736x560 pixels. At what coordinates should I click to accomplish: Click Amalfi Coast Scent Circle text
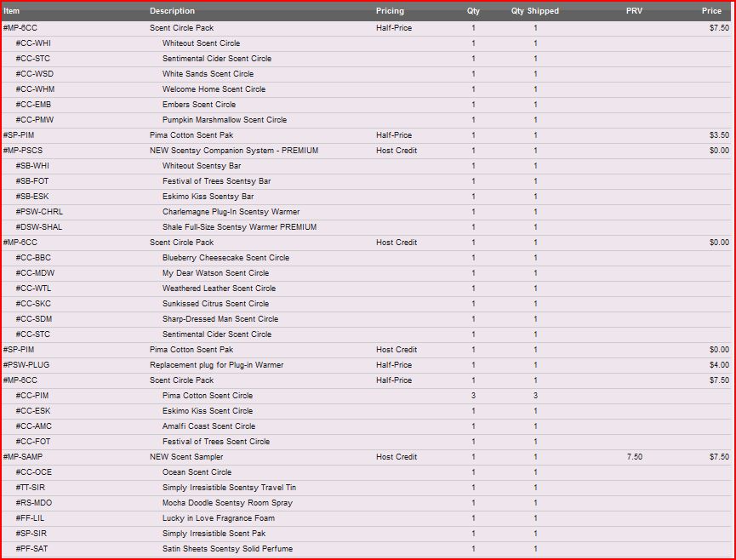(x=208, y=426)
